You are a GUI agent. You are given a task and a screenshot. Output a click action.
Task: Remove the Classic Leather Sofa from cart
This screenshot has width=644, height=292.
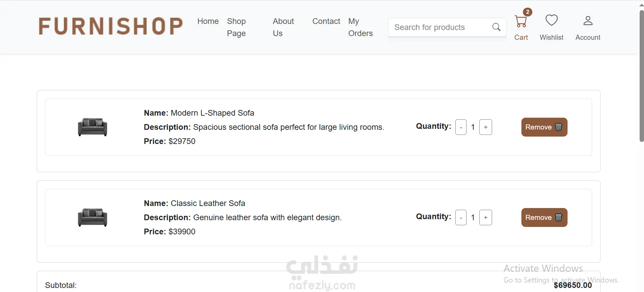pos(544,217)
